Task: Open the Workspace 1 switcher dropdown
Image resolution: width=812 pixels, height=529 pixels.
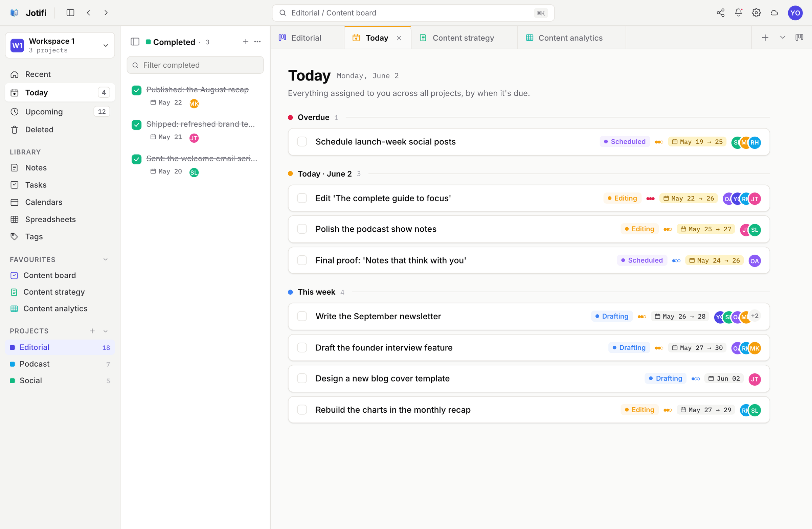Action: tap(60, 45)
